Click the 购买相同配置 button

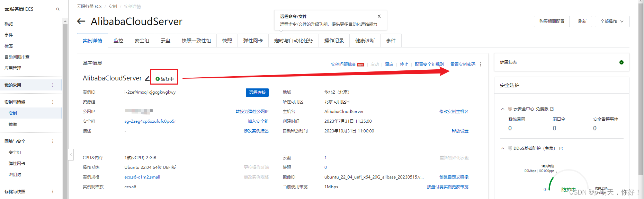point(552,21)
